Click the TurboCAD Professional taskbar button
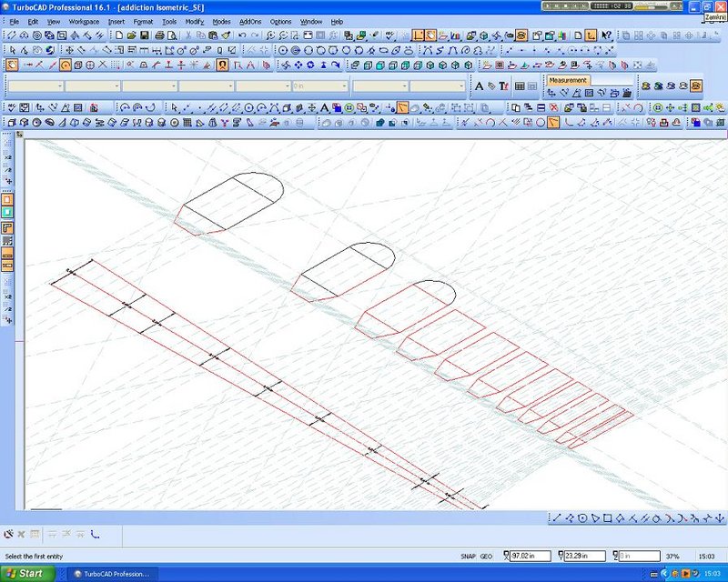 click(112, 574)
